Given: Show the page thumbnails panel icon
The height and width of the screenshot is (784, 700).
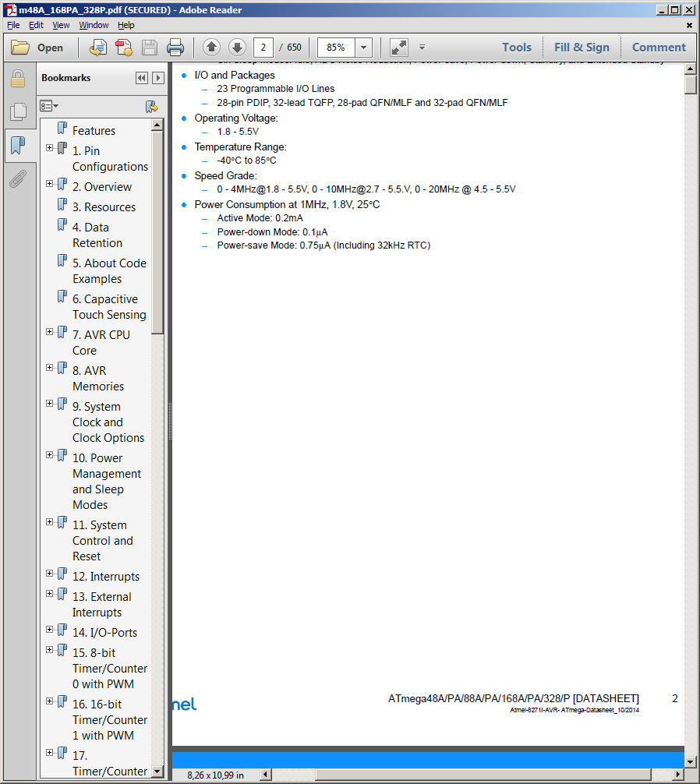Looking at the screenshot, I should click(x=18, y=111).
